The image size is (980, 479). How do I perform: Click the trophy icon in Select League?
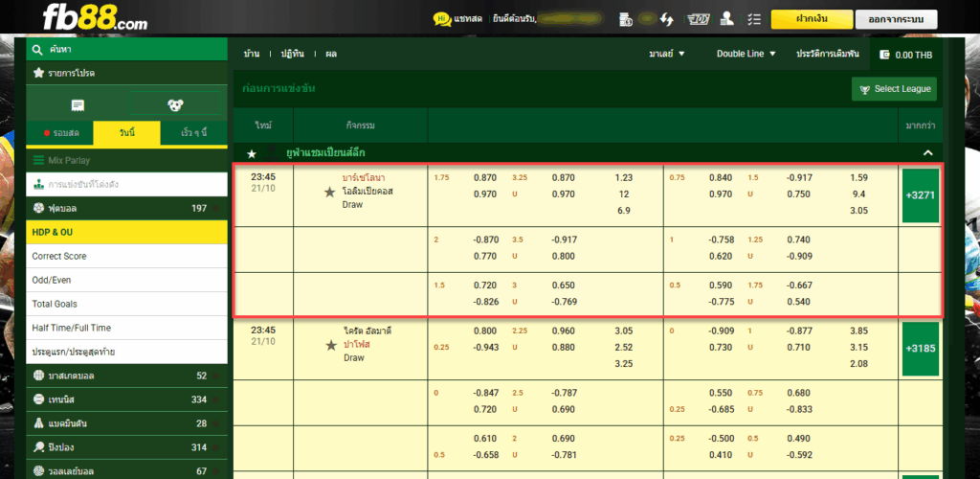864,89
